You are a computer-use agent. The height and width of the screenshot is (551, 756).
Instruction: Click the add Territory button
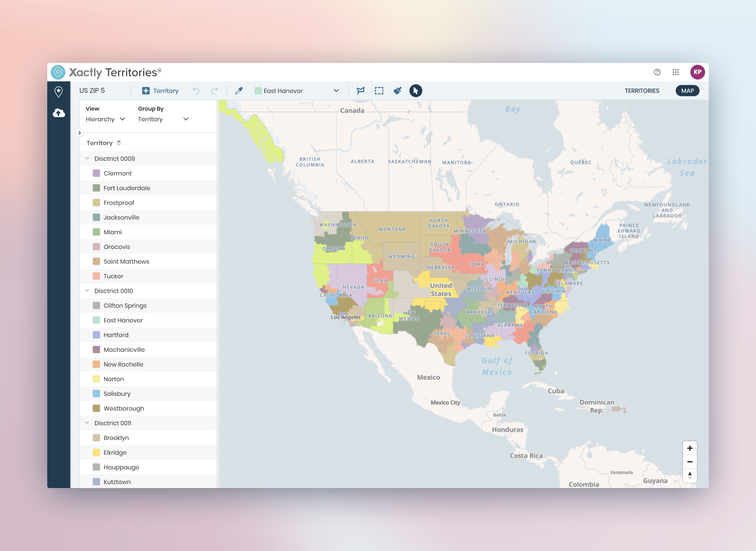point(160,91)
